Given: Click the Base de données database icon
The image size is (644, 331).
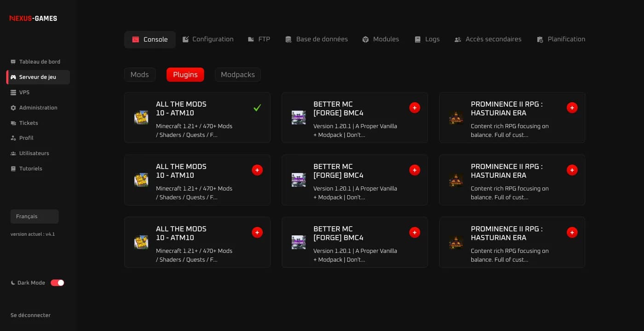Looking at the screenshot, I should point(288,40).
